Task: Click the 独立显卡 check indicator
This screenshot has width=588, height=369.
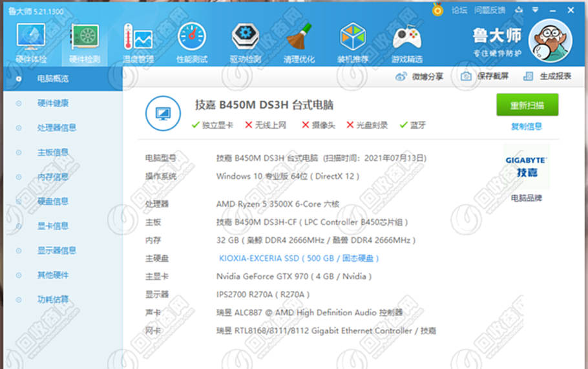Action: (x=212, y=125)
